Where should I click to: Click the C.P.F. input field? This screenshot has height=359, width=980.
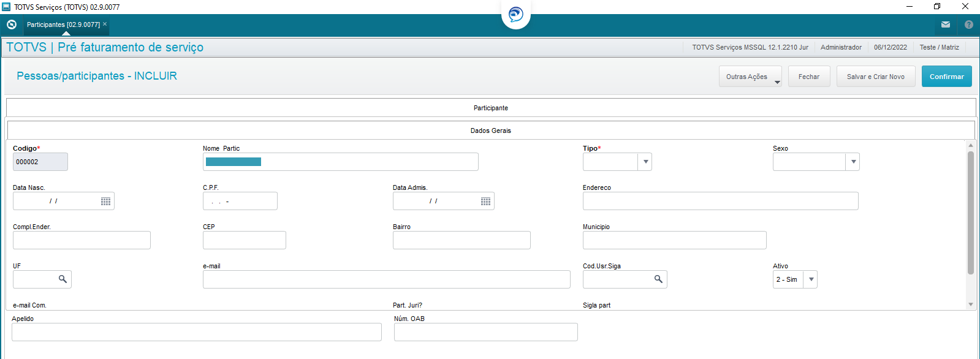[240, 201]
